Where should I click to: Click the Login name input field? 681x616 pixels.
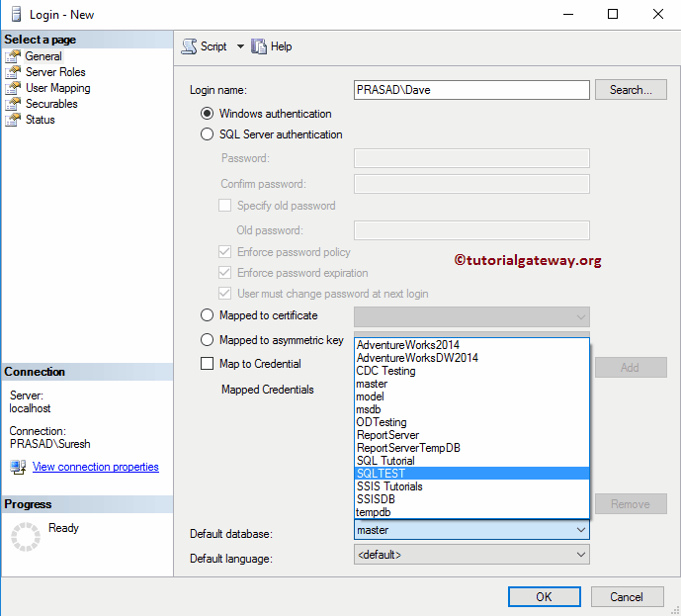471,90
